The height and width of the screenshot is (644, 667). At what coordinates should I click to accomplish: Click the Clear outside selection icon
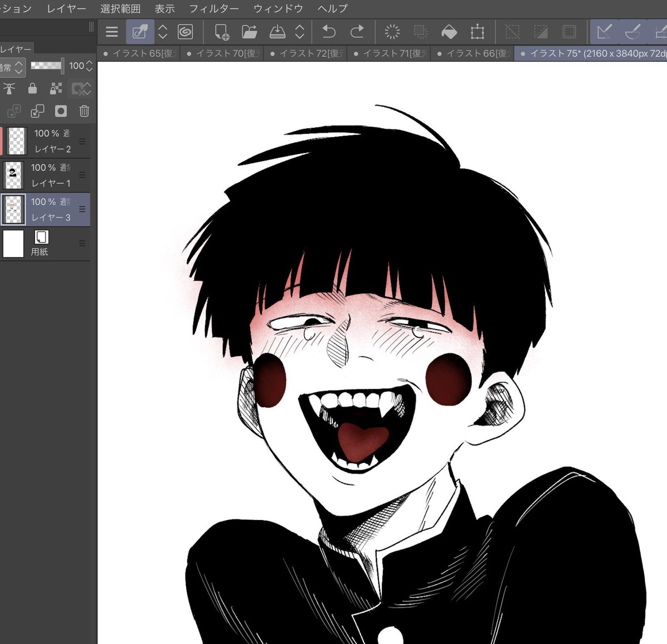421,32
